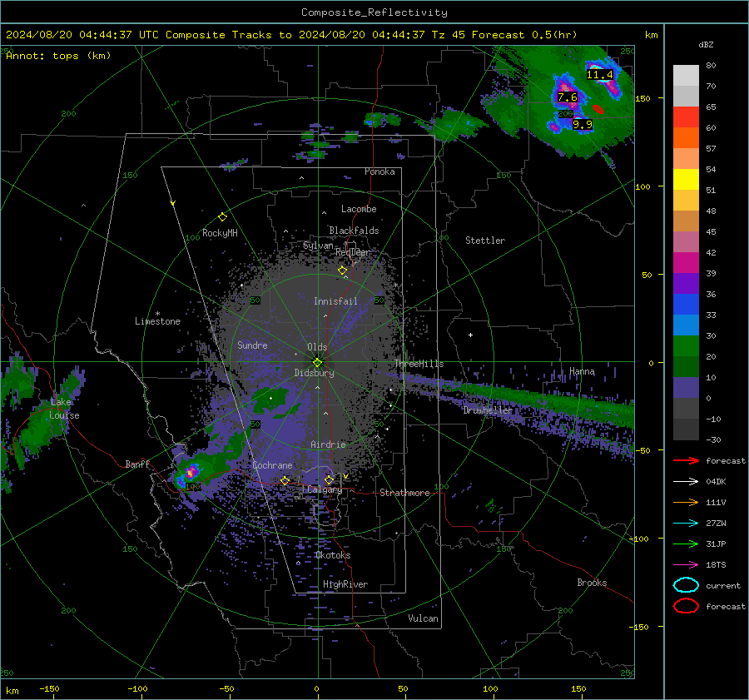Click the 27ZW legend label
749x700 pixels.
click(x=716, y=524)
